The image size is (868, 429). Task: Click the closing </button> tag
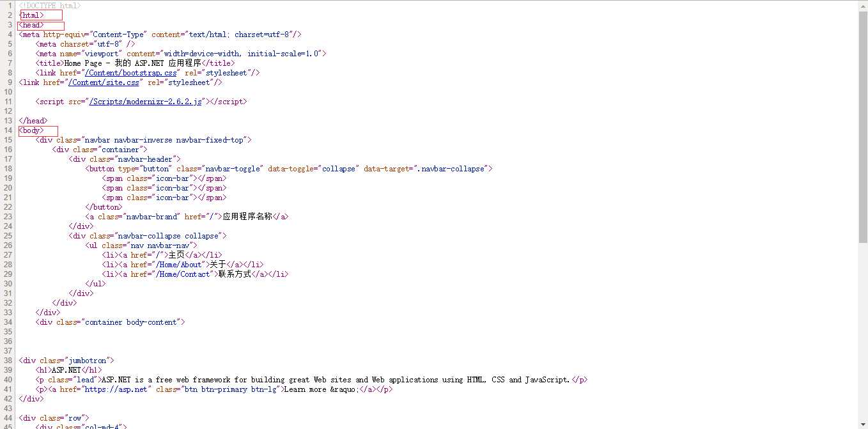tap(104, 207)
